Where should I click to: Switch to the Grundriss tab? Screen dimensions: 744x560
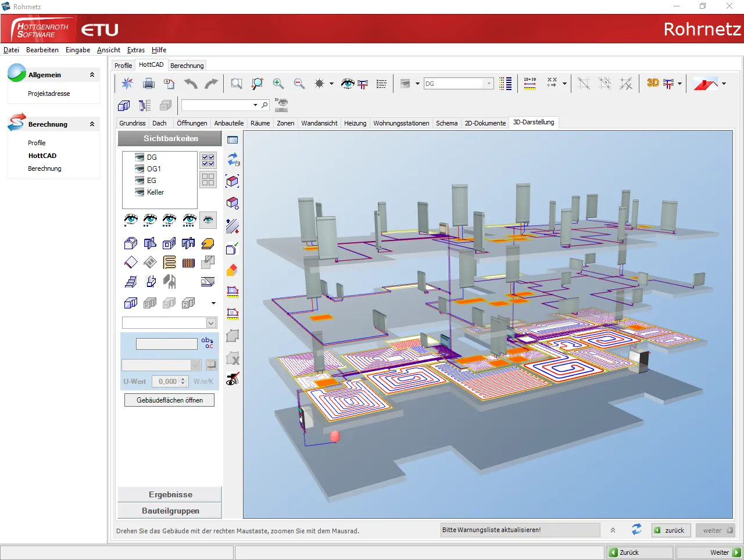[x=133, y=123]
